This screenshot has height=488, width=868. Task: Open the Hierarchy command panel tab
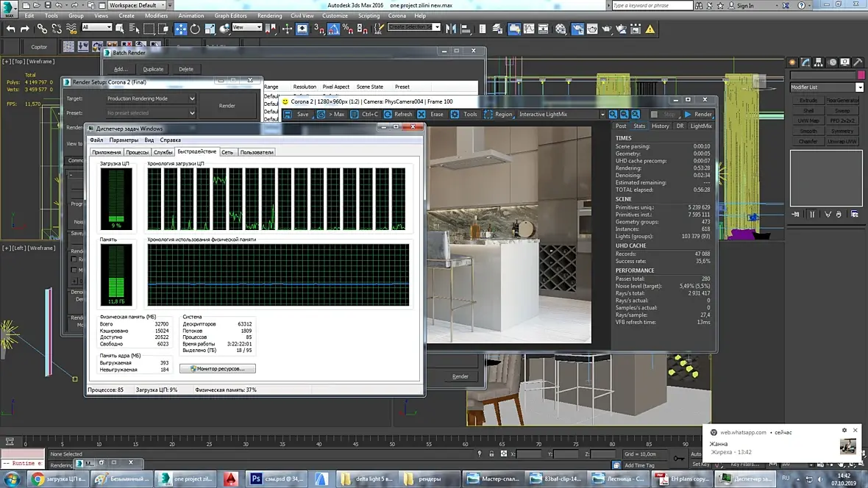819,63
